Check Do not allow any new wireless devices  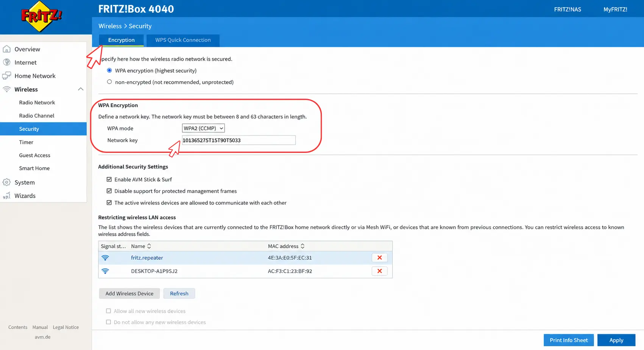point(108,322)
